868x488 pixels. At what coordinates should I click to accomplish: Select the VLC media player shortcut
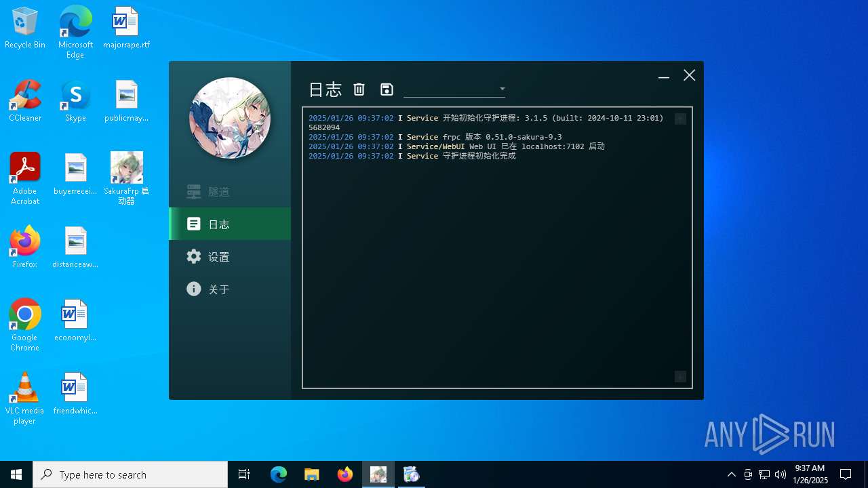(25, 399)
